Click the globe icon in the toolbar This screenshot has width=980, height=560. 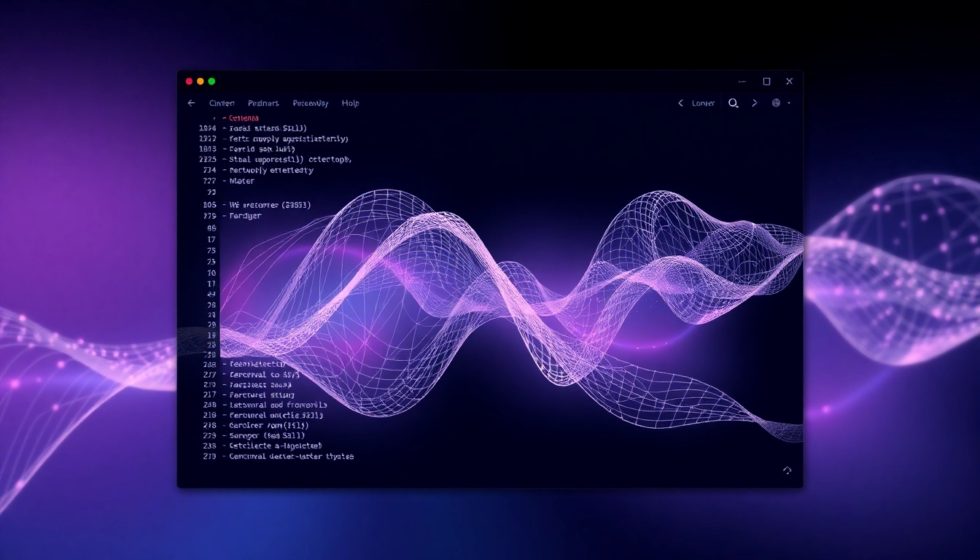point(776,104)
